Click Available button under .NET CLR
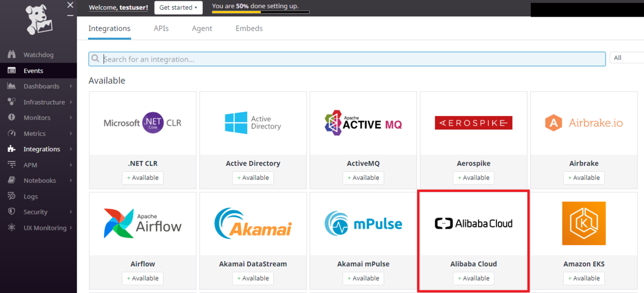This screenshot has width=644, height=293. click(143, 178)
